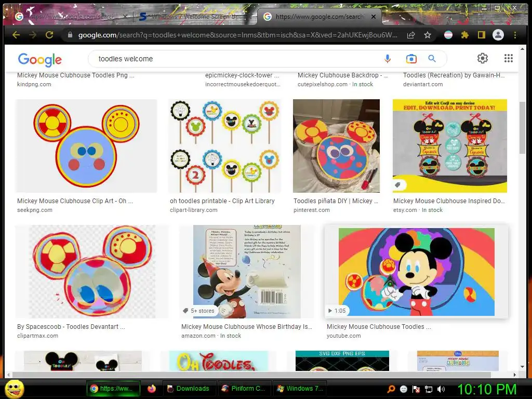This screenshot has height=399, width=532.
Task: Click Mickey Mouse Clubhouse Toodles Png link
Action: click(x=76, y=75)
